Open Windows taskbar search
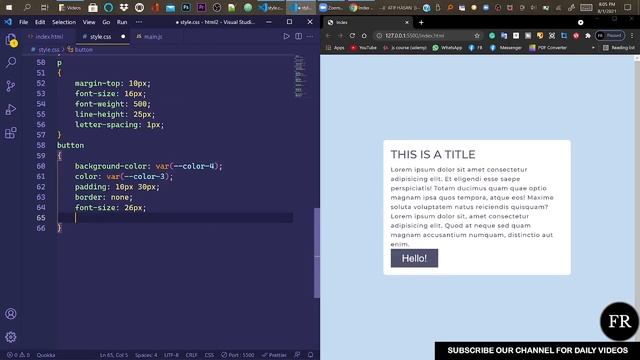 pos(27,7)
